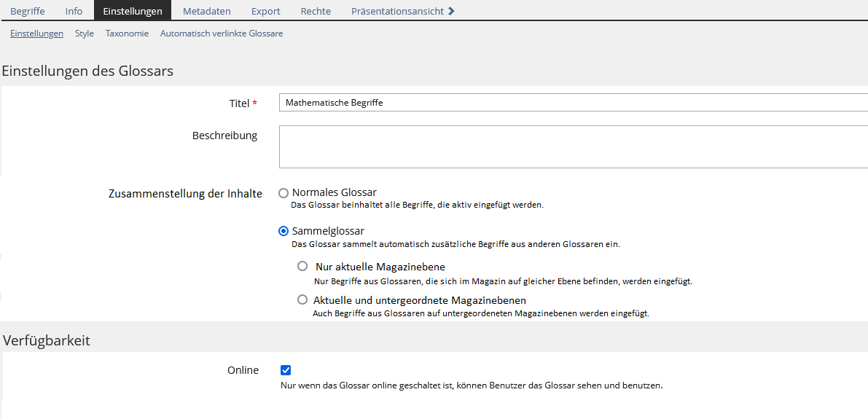Choose the Nur aktuelle Magazinebene option
The image size is (868, 419).
(x=302, y=267)
